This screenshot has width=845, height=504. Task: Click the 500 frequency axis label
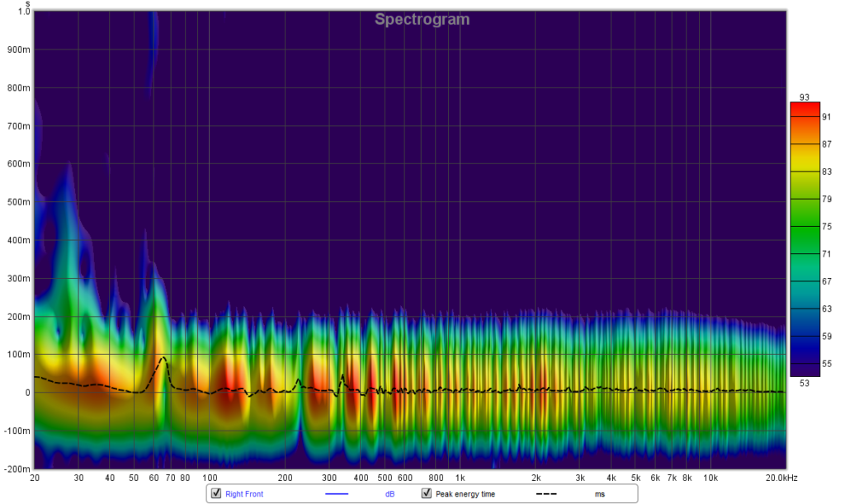[x=385, y=478]
